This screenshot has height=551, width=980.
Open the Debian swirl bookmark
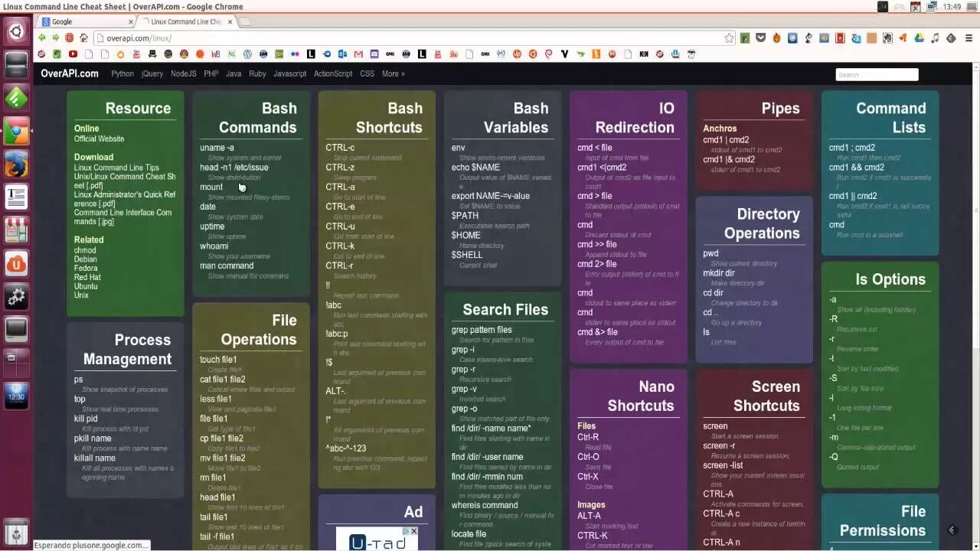(548, 54)
